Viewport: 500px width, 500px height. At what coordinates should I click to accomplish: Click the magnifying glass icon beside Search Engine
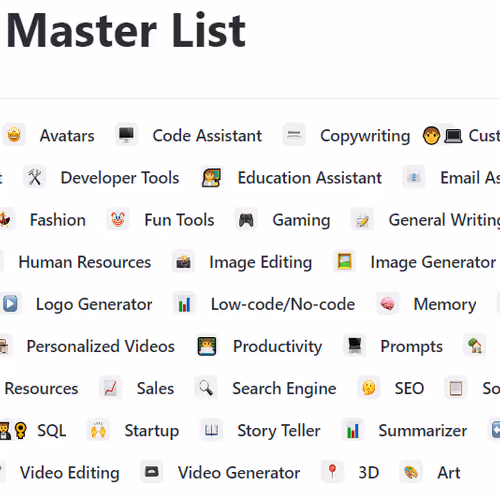[x=206, y=388]
